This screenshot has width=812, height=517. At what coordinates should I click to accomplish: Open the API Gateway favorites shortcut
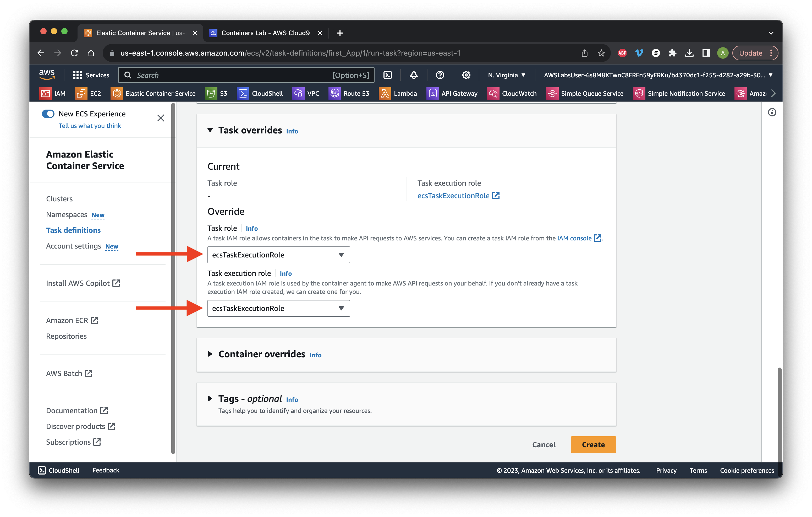click(x=452, y=94)
